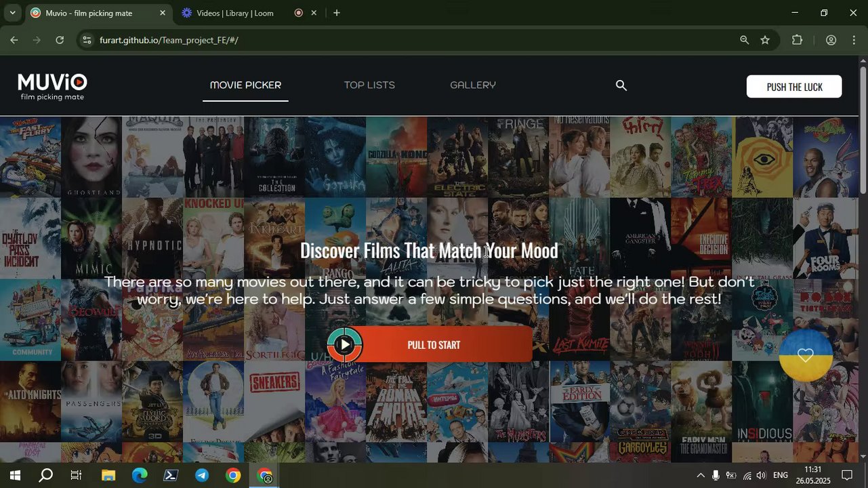Open a new browser tab
868x488 pixels.
coord(336,13)
